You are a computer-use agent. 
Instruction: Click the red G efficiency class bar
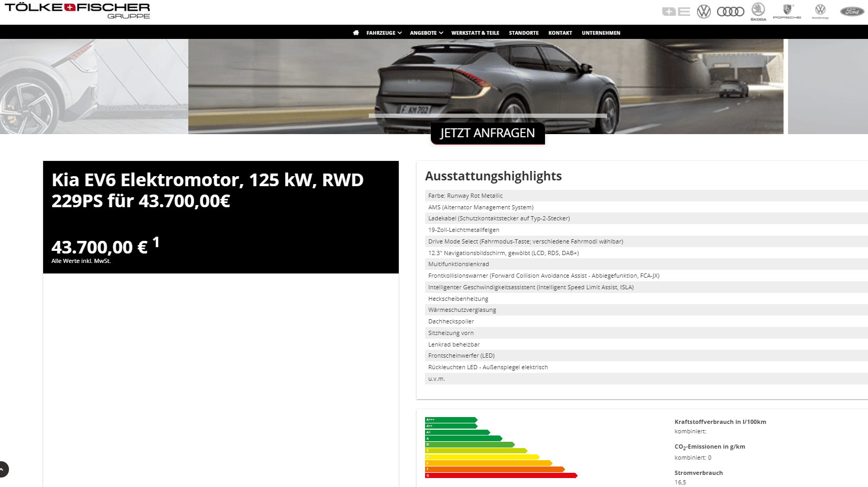(501, 475)
